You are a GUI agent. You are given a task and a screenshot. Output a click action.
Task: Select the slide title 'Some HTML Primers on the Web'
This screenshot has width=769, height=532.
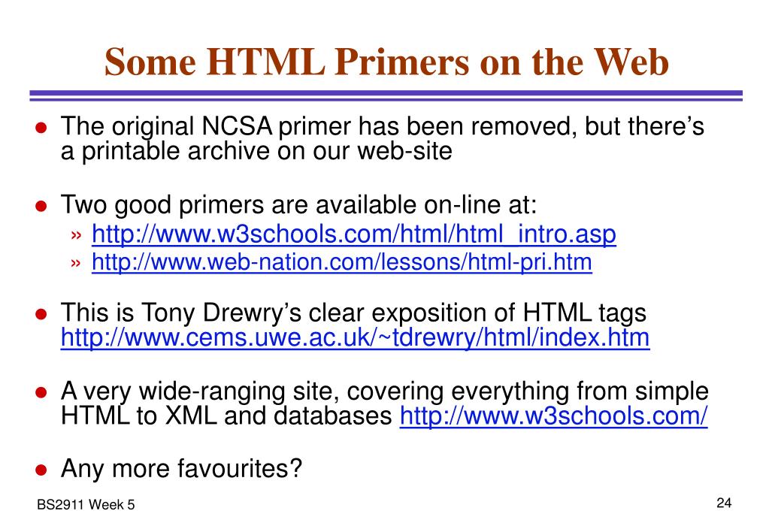point(386,62)
